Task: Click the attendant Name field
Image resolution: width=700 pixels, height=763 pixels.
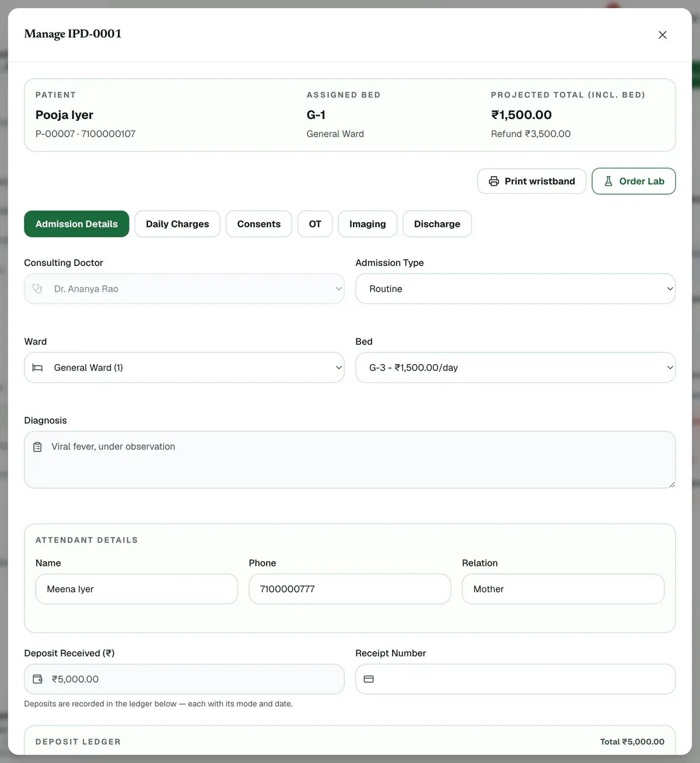Action: (x=136, y=589)
